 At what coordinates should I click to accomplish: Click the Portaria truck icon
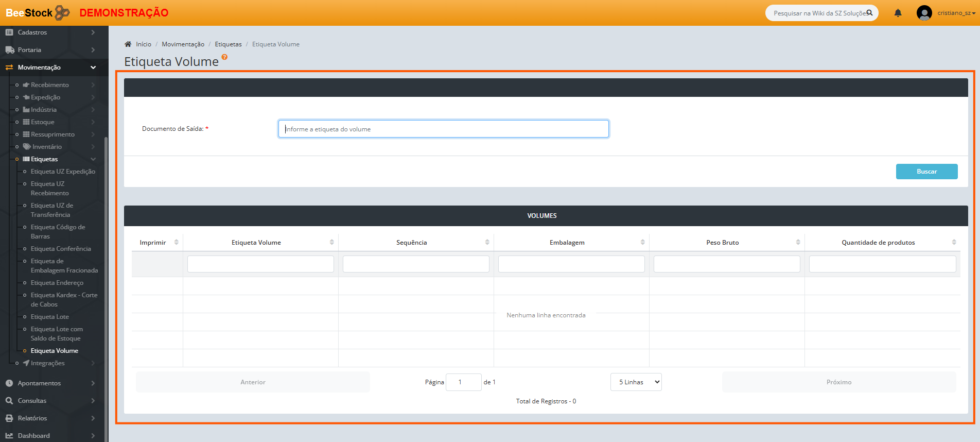coord(9,50)
